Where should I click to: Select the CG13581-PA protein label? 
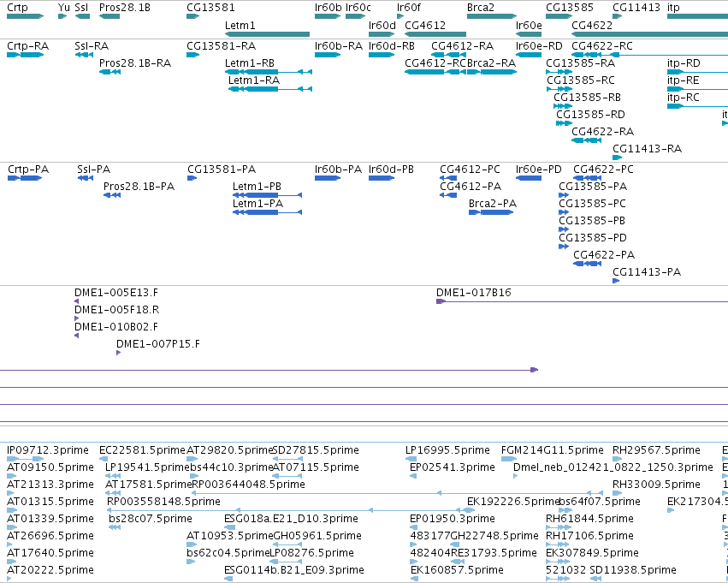(x=222, y=169)
